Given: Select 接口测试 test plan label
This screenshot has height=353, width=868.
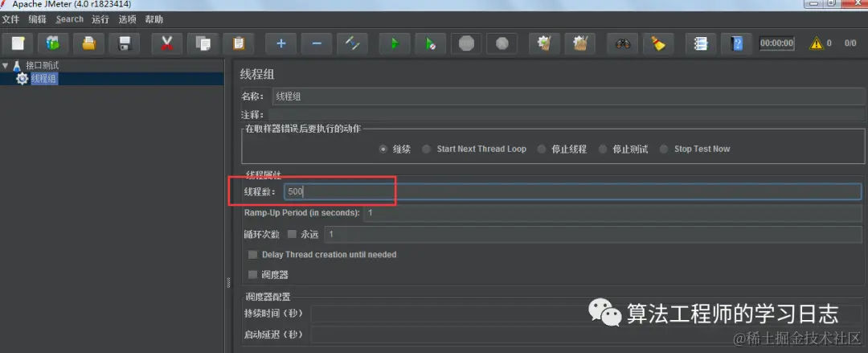Looking at the screenshot, I should point(42,65).
